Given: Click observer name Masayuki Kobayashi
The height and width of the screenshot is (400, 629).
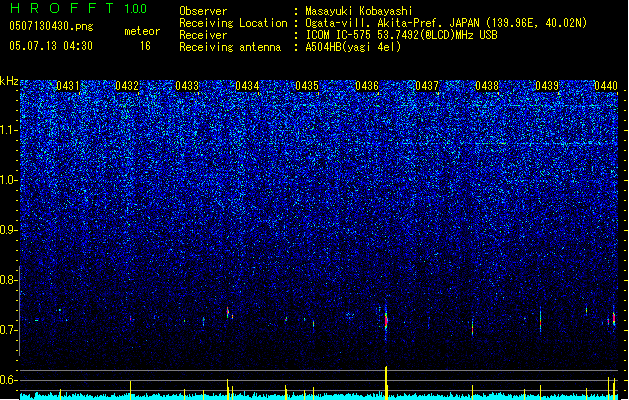Looking at the screenshot, I should [359, 11].
